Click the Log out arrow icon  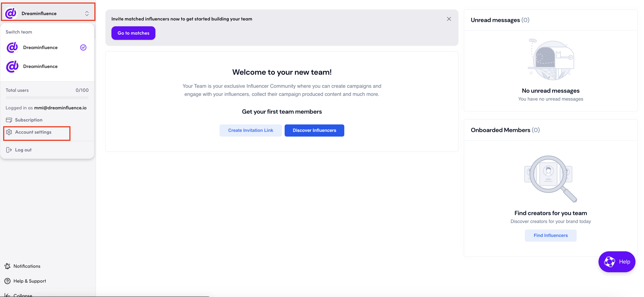point(9,150)
